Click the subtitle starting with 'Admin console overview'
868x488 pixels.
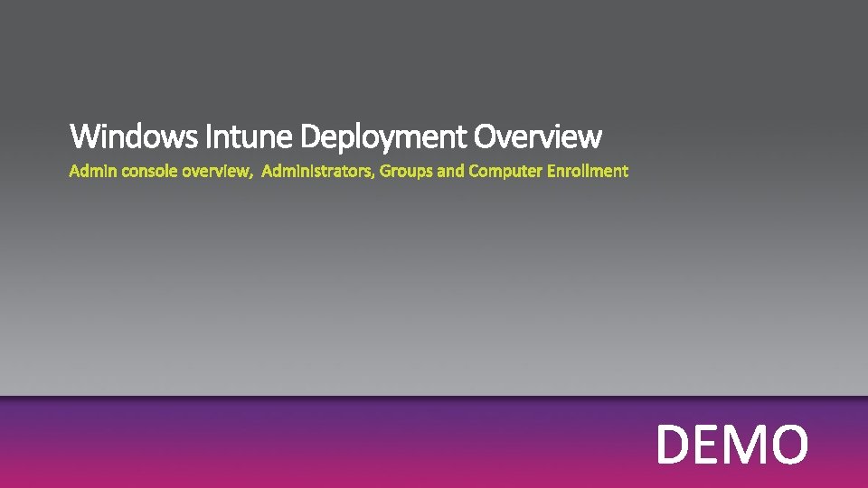click(x=348, y=171)
